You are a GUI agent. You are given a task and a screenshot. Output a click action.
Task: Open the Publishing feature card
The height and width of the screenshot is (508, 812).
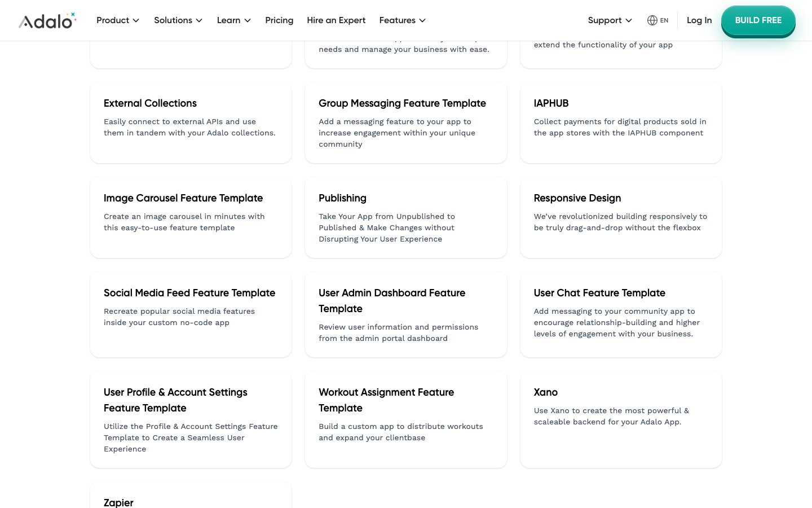click(x=405, y=217)
